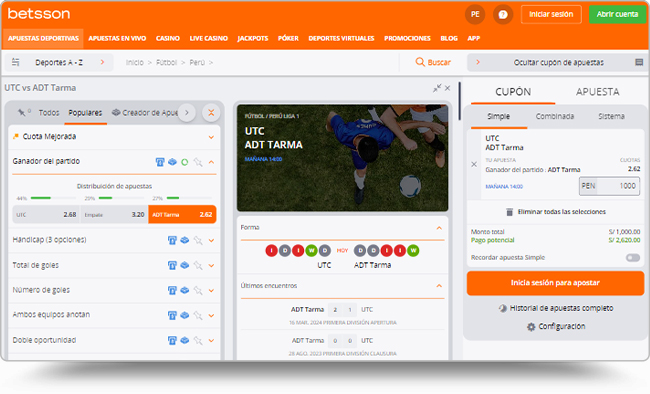
Task: Close the UTC vs ADT Tarma event view
Action: coord(447,88)
